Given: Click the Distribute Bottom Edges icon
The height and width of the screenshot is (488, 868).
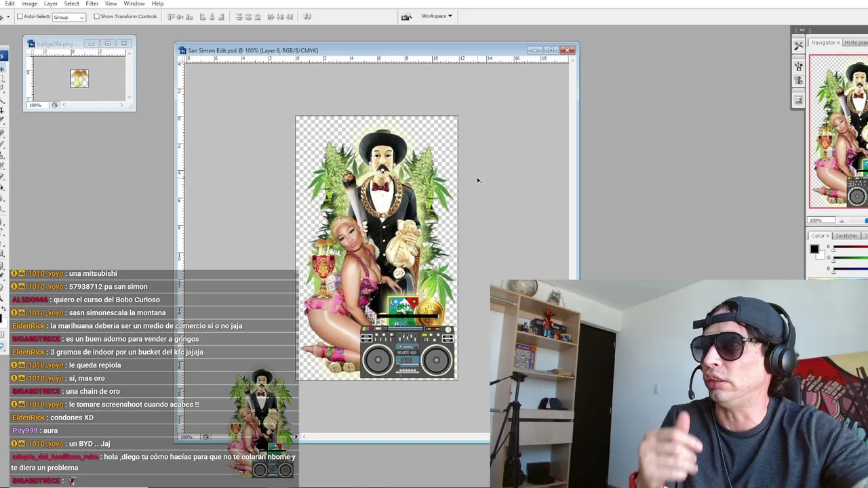Looking at the screenshot, I should tap(258, 16).
